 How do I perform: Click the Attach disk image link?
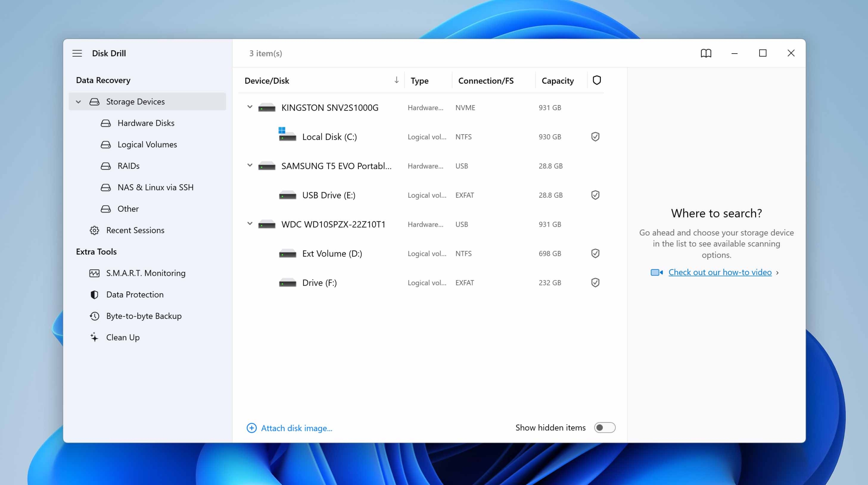click(x=297, y=428)
